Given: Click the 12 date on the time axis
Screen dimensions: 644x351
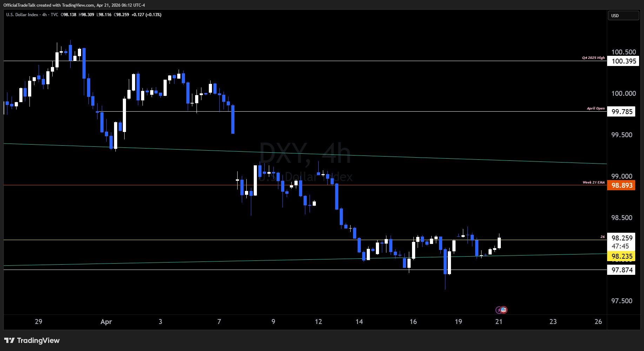Looking at the screenshot, I should point(318,322).
